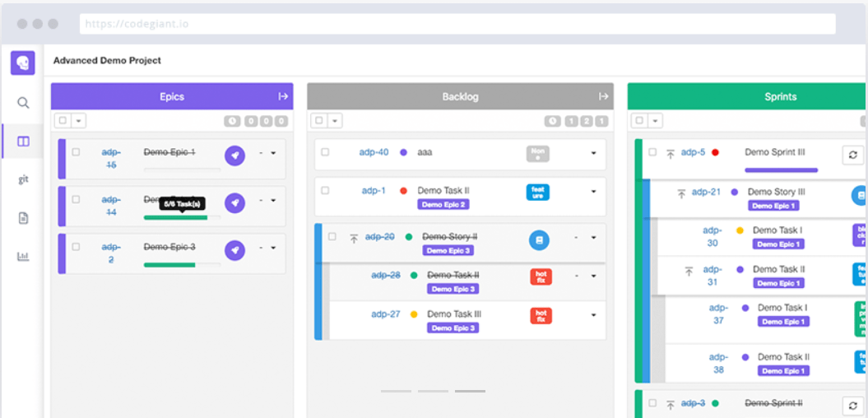Click the Demo Epic 2 tag on adp-1
This screenshot has height=418, width=868.
coord(443,204)
